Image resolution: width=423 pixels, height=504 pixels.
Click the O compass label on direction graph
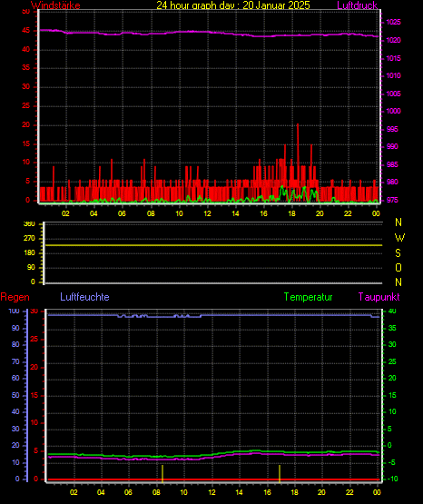point(398,267)
